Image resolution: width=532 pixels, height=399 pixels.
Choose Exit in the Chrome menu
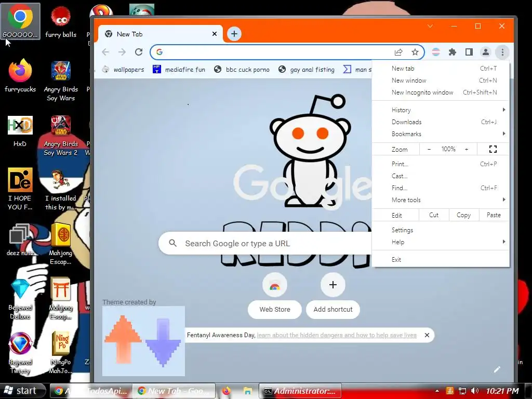click(x=441, y=260)
